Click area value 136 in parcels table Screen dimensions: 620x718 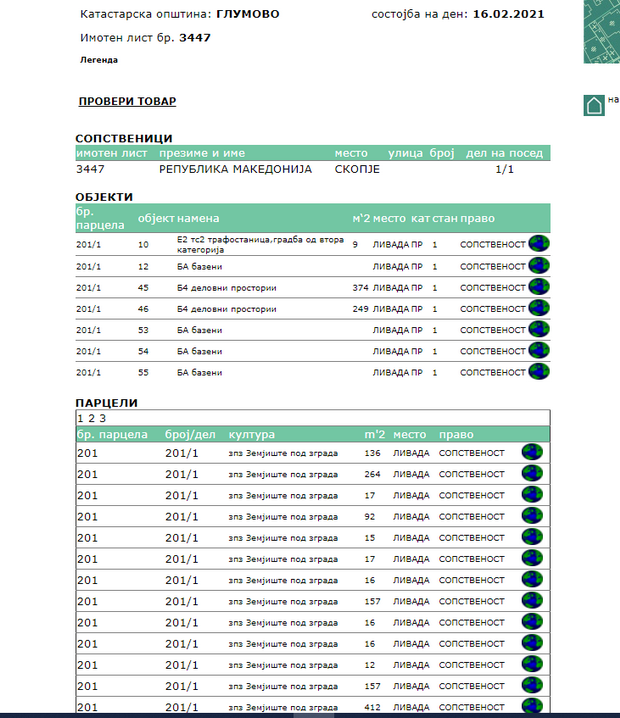(372, 453)
